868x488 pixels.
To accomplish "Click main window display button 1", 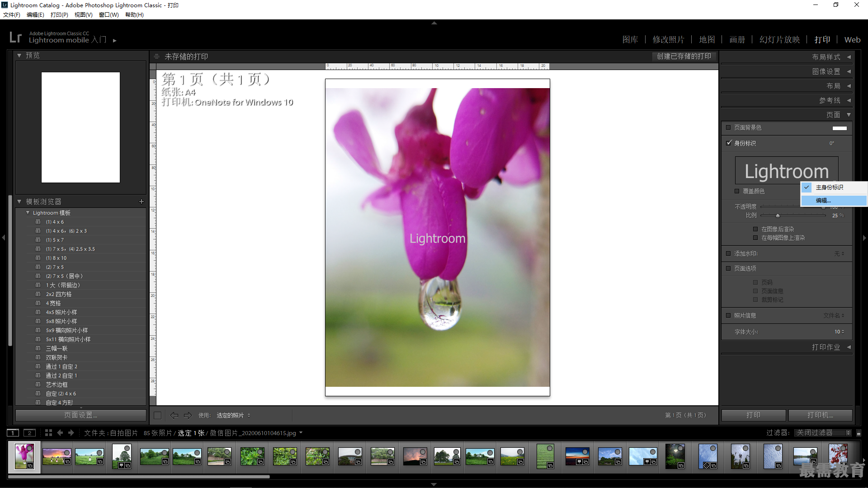I will click(13, 433).
